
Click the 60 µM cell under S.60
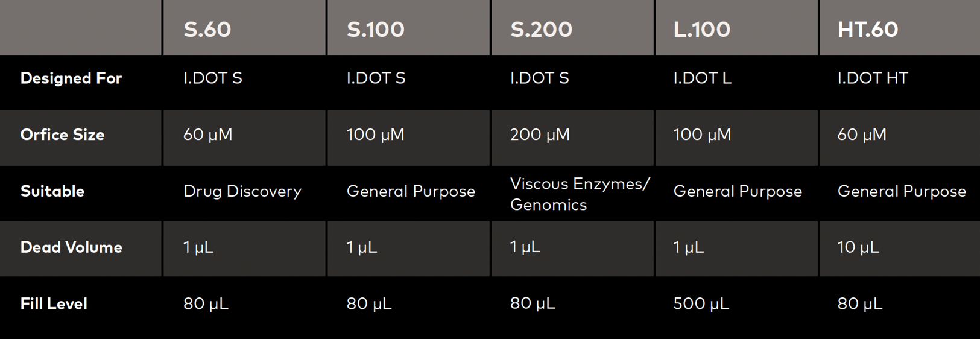[207, 135]
